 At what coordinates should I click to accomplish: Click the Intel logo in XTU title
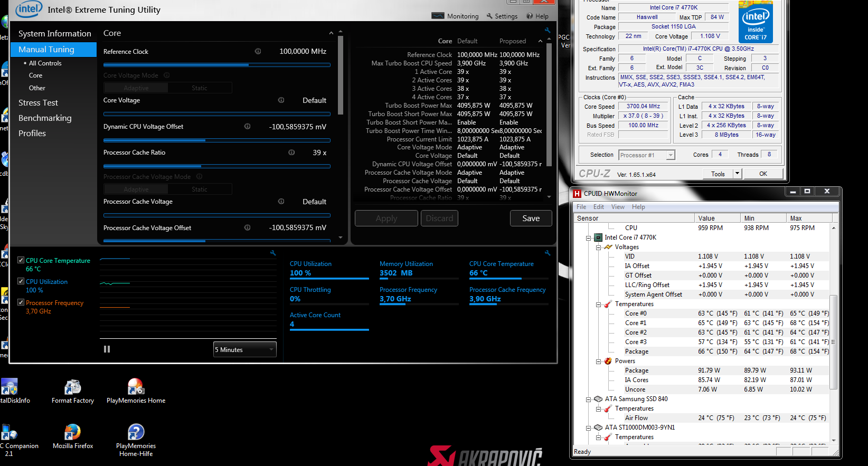pyautogui.click(x=29, y=9)
